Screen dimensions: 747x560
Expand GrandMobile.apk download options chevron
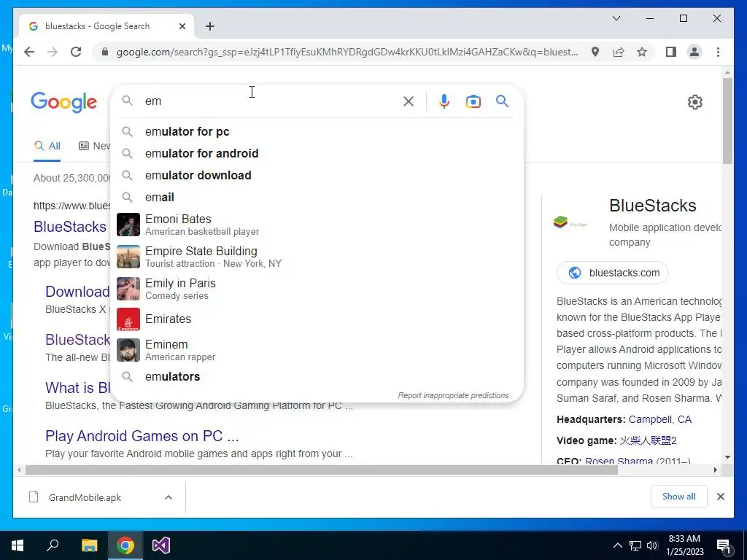point(169,497)
